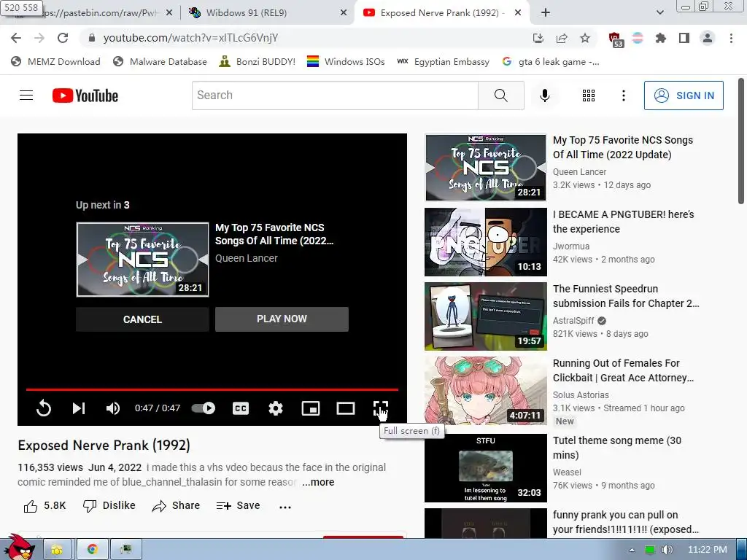Image resolution: width=747 pixels, height=560 pixels.
Task: Save the video to a playlist
Action: 238,506
